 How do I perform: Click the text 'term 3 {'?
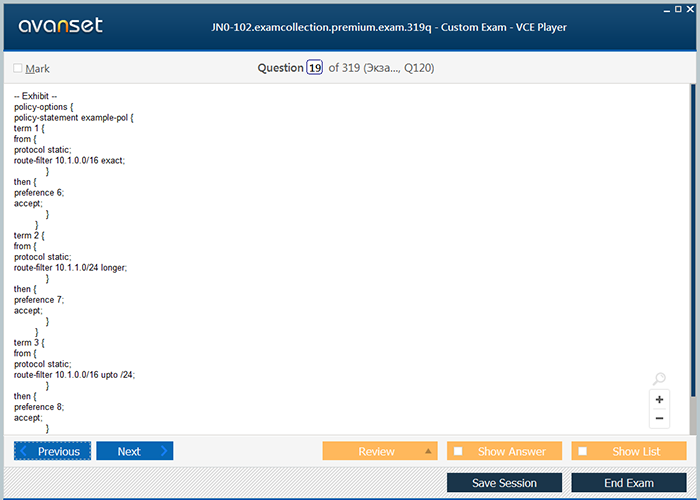point(29,342)
